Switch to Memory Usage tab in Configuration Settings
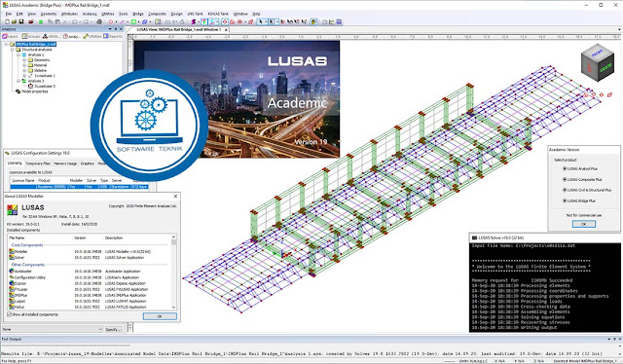The image size is (623, 364). point(65,164)
